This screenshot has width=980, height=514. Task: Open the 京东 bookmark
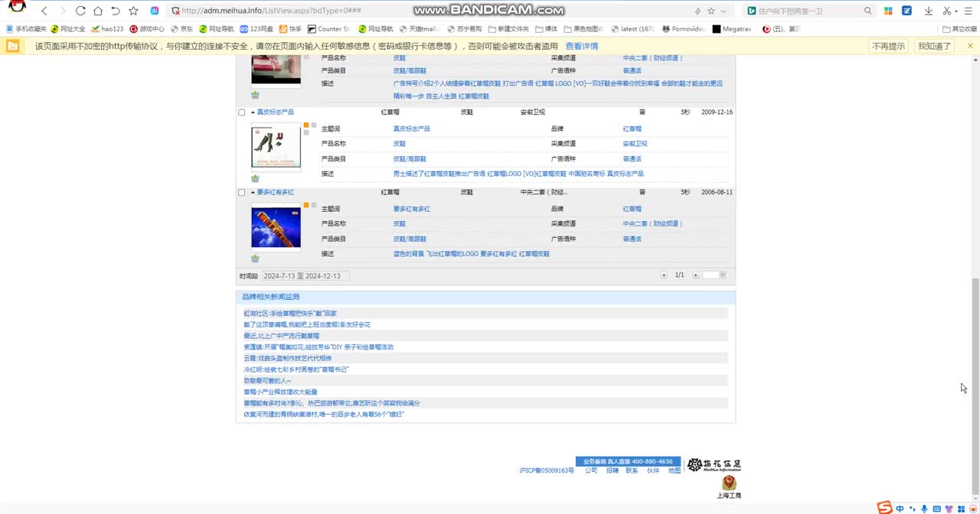(x=182, y=29)
